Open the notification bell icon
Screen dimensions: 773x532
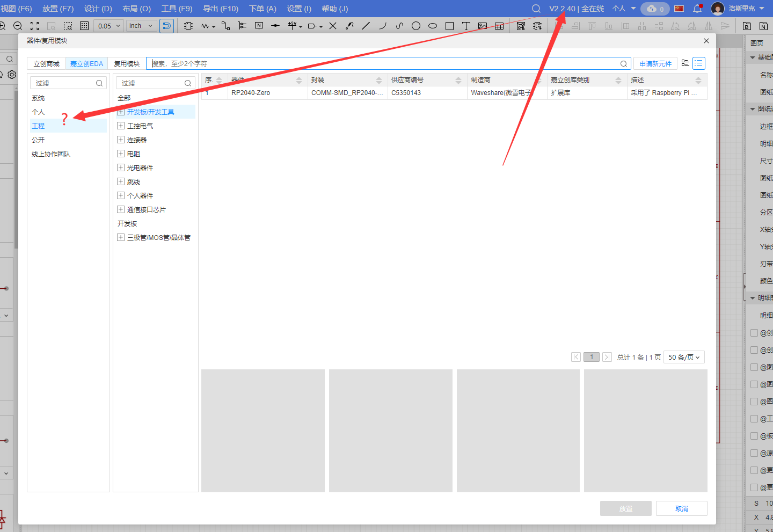pos(697,9)
